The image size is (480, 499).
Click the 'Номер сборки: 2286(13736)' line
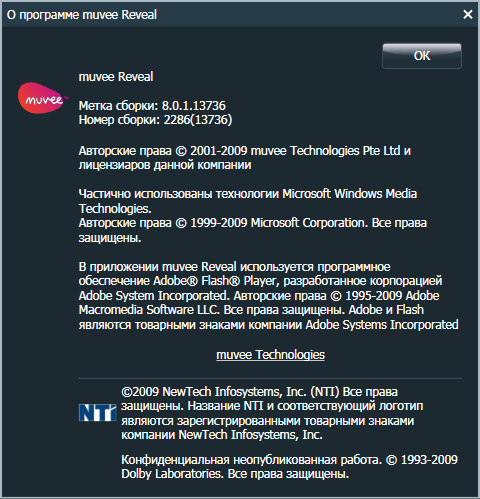[x=155, y=120]
